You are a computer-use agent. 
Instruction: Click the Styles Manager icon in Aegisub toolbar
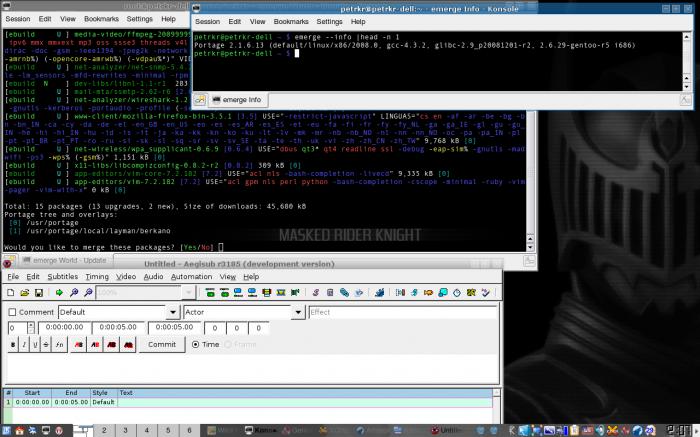tap(316, 292)
